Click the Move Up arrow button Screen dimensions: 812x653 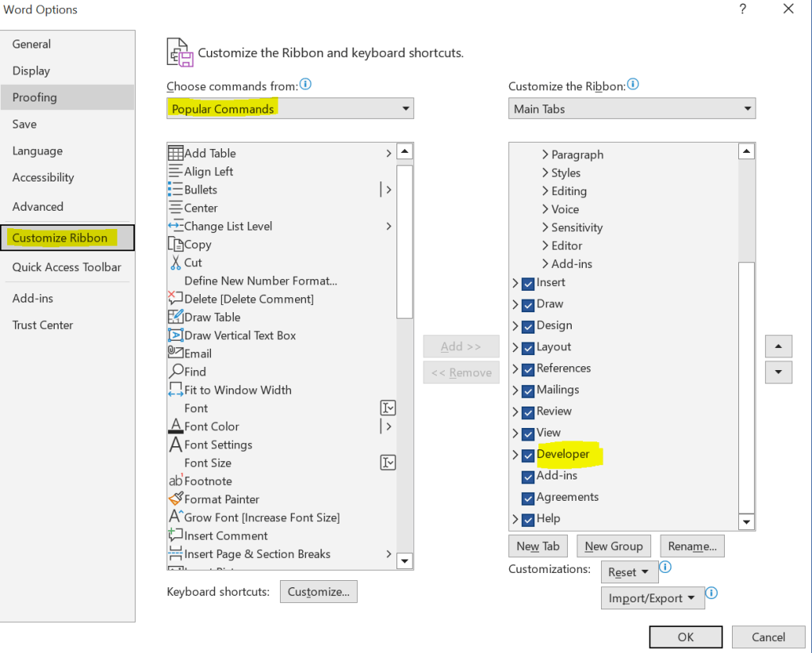click(778, 347)
